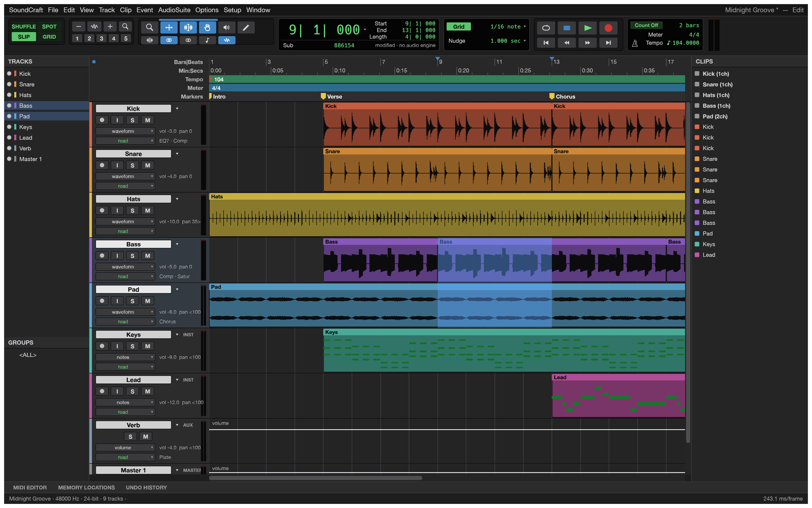Toggle visibility dot of Keys in the Tracks list

(9, 127)
